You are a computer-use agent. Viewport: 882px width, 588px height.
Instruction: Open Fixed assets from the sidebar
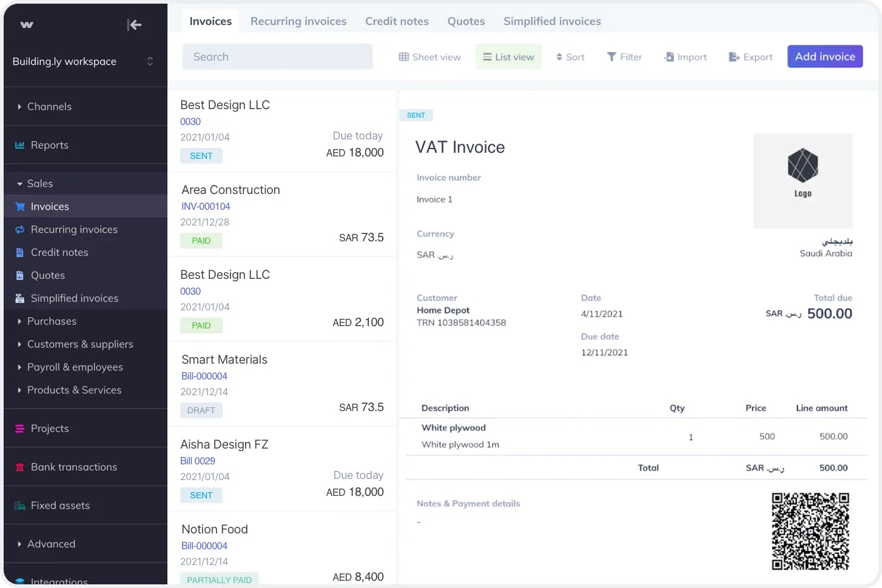pos(60,505)
